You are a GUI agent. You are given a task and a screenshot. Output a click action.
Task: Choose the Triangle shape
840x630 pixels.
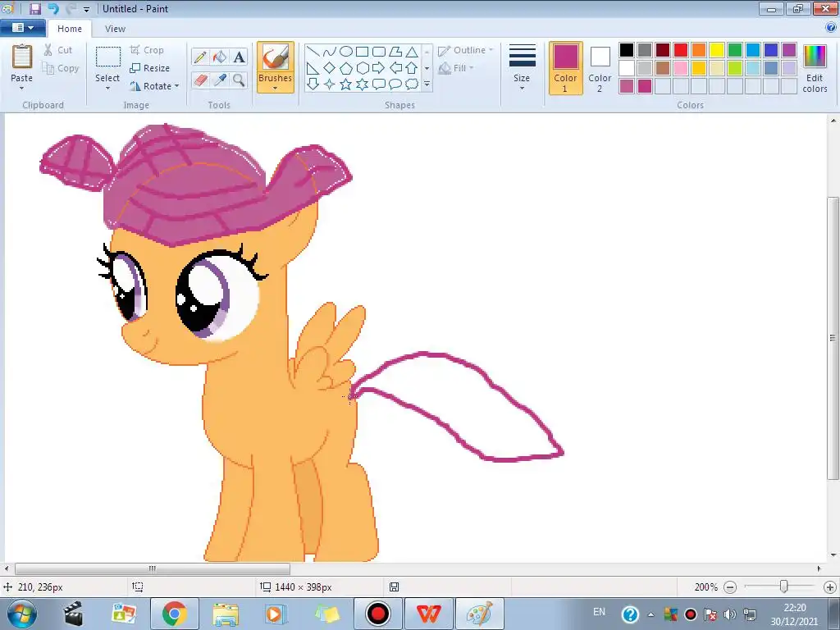(x=412, y=52)
